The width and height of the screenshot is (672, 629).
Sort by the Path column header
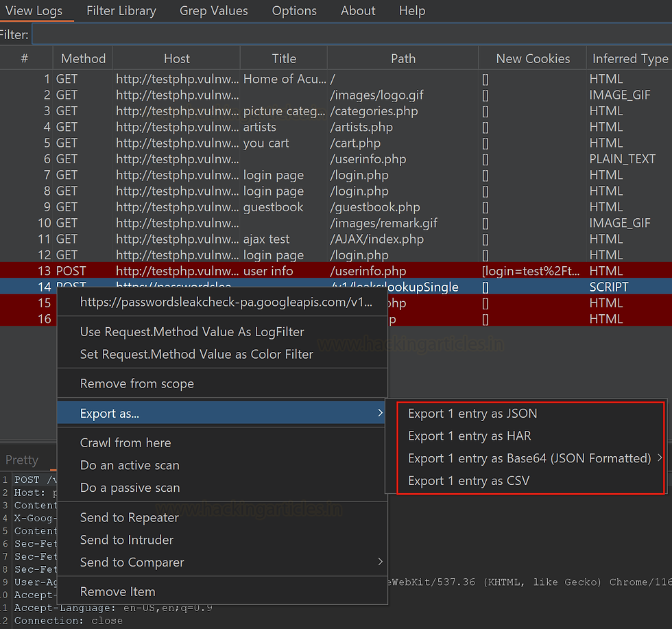click(403, 58)
